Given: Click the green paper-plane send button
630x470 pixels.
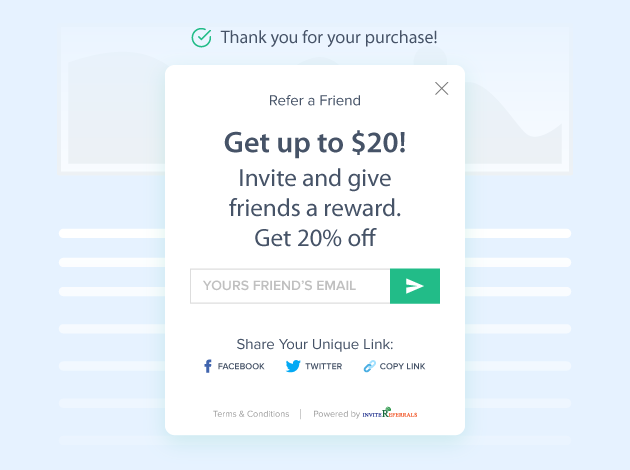Looking at the screenshot, I should [415, 286].
